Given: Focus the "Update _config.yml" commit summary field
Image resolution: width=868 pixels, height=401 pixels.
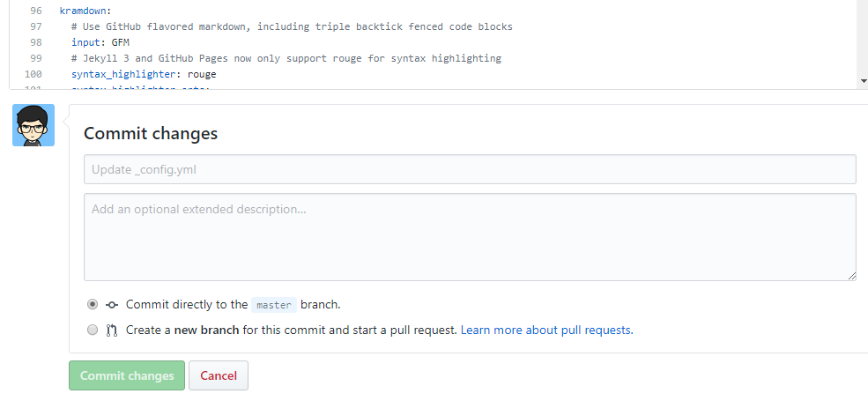Looking at the screenshot, I should 470,169.
